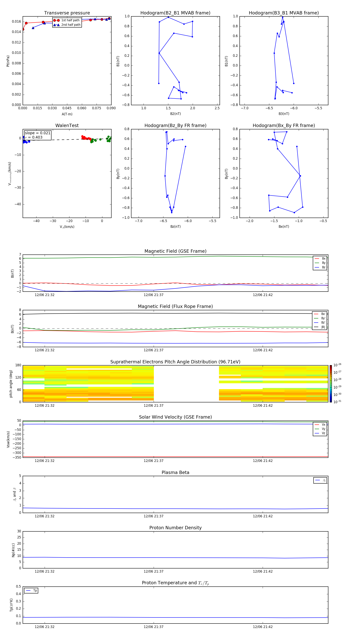This screenshot has width=351, height=644.
Task: Click the 'Pt(nPa)' y-axis label
Action: 8,61
